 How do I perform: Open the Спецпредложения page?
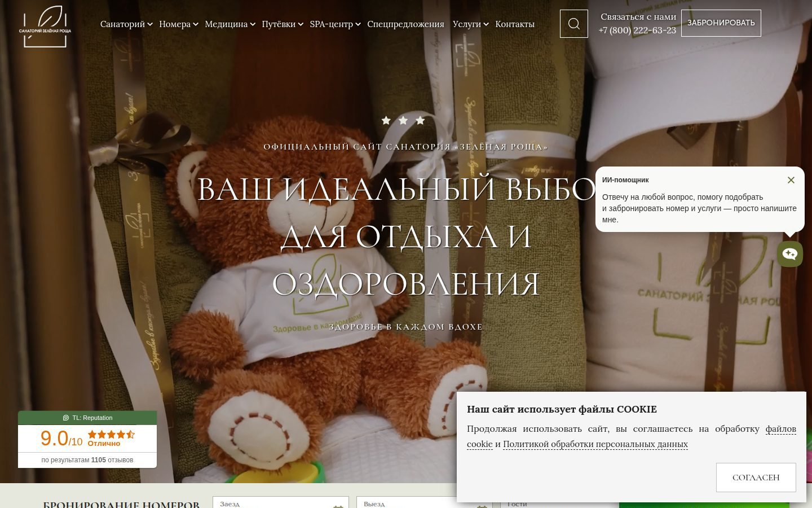405,24
